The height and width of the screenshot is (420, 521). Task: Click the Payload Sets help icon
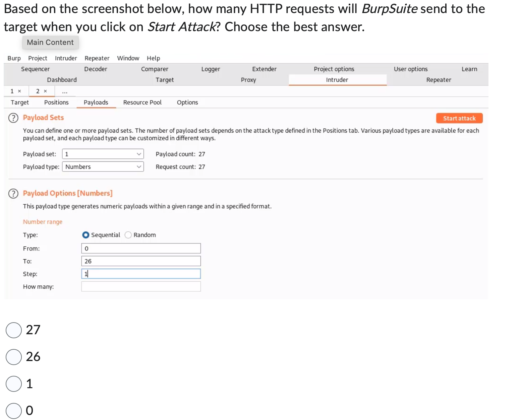[x=13, y=118]
